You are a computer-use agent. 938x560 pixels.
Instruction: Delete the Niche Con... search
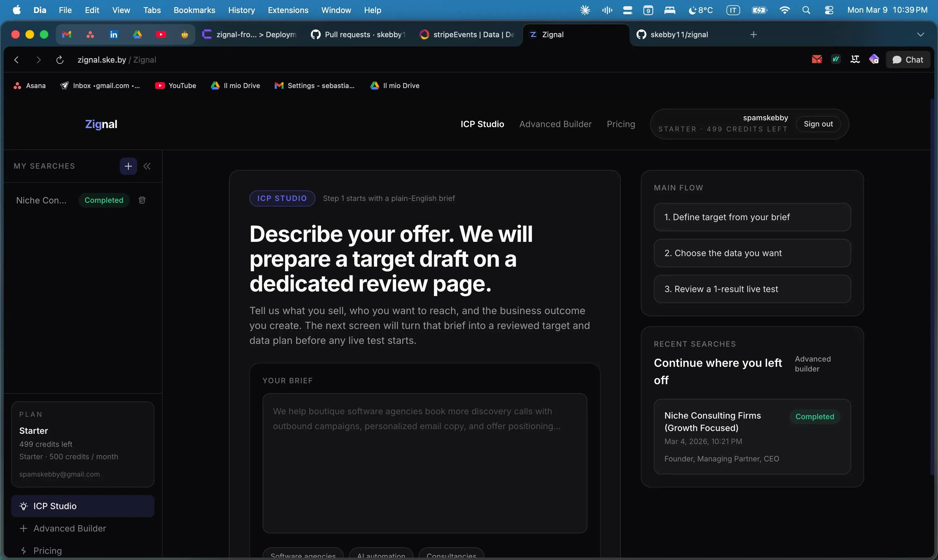[x=142, y=200]
